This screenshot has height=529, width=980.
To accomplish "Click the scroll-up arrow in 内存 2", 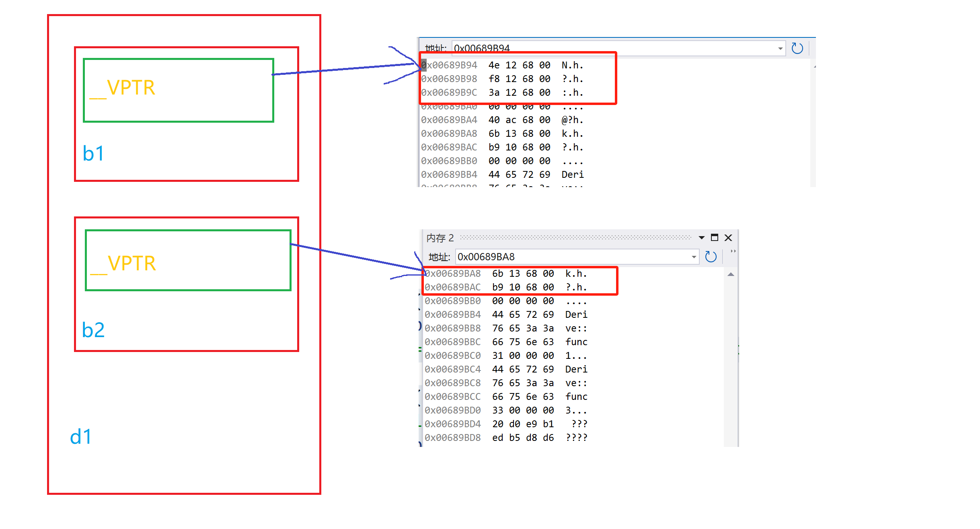I will [x=731, y=274].
